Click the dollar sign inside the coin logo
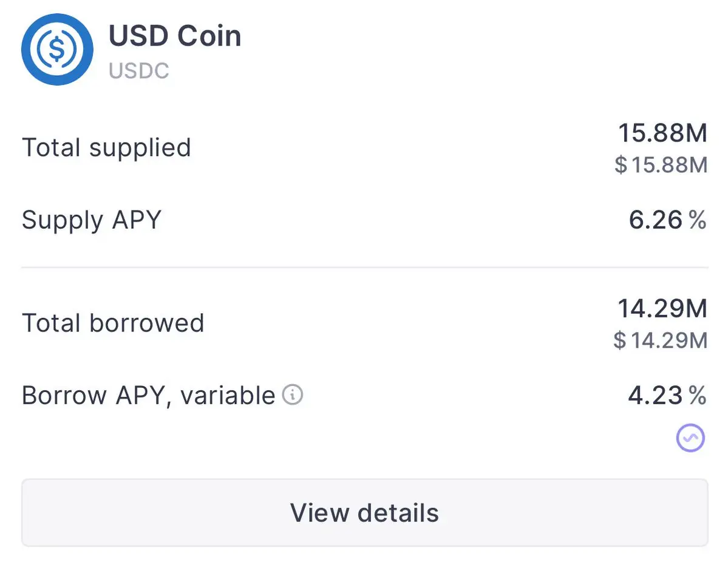Screen dimensions: 728x579 point(56,49)
